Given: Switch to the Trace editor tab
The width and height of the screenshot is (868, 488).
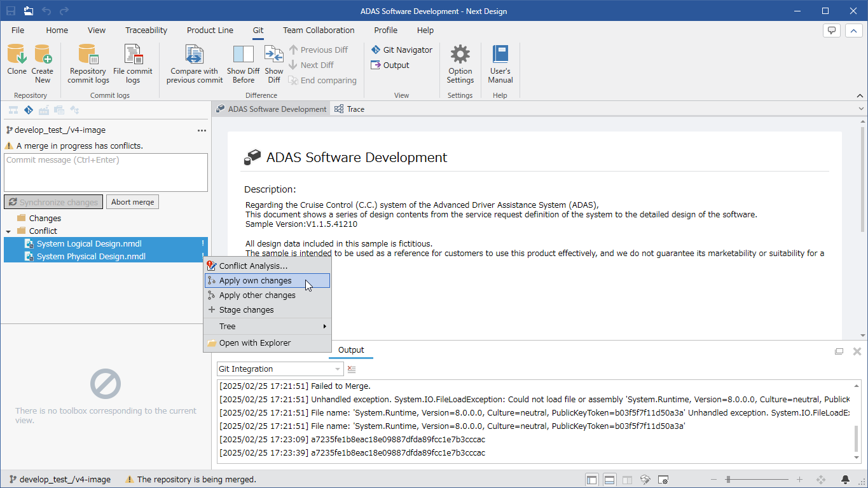Looking at the screenshot, I should click(350, 109).
